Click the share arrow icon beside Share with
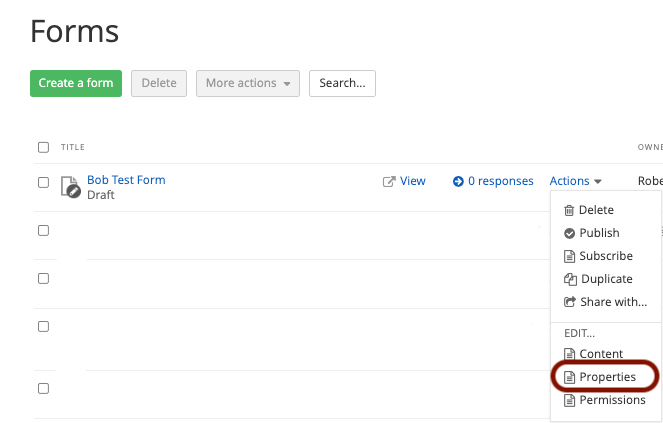The image size is (663, 423). point(570,302)
